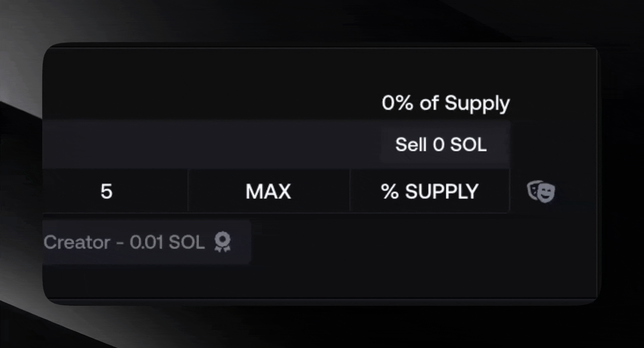
Task: Select the 5 preset amount
Action: (106, 191)
